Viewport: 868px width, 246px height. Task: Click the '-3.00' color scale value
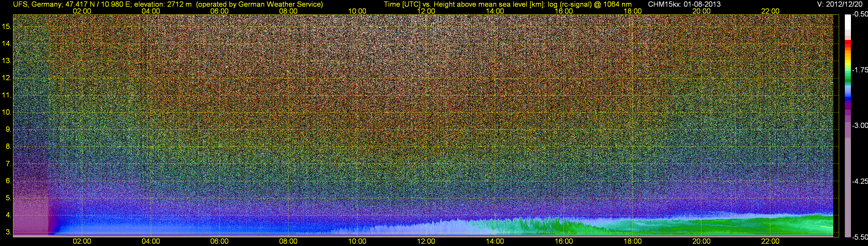tap(860, 126)
